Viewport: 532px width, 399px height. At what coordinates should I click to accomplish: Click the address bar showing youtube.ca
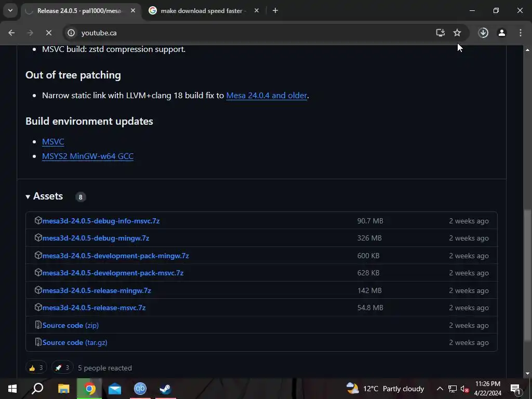pos(251,33)
